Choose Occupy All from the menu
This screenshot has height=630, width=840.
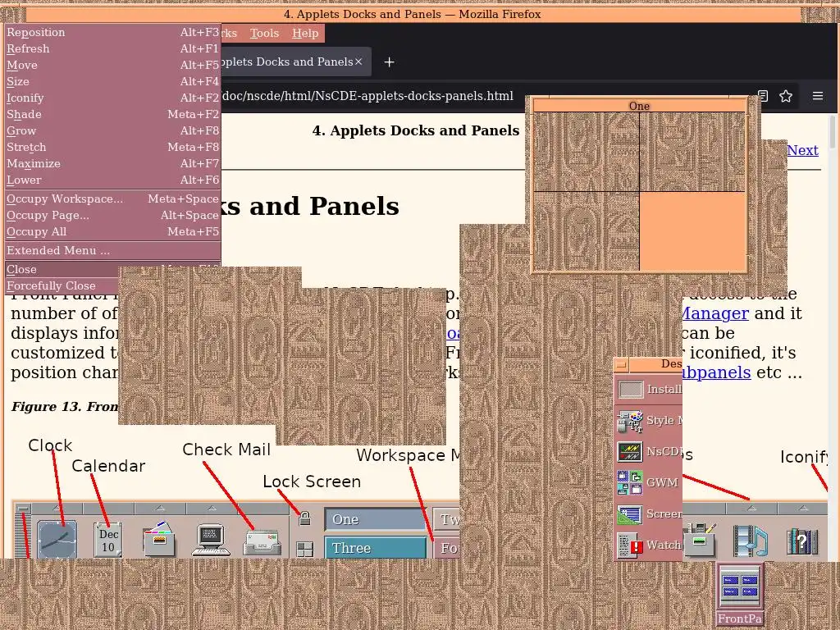[x=112, y=232]
